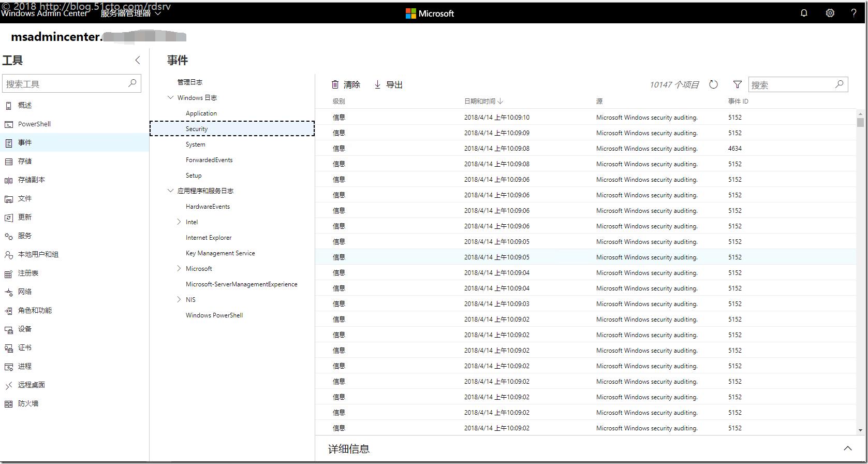The image size is (868, 464).
Task: Select the Internet Explorer log
Action: (x=209, y=238)
